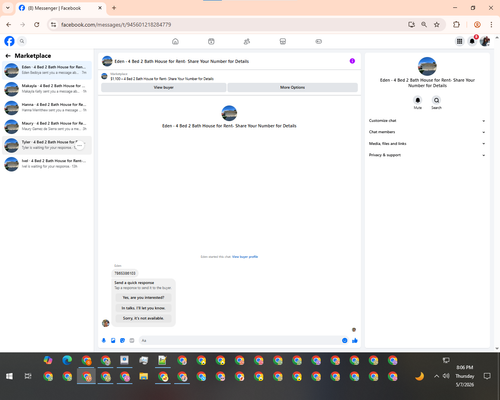This screenshot has height=400, width=500.
Task: Focus the message text input field
Action: click(240, 340)
